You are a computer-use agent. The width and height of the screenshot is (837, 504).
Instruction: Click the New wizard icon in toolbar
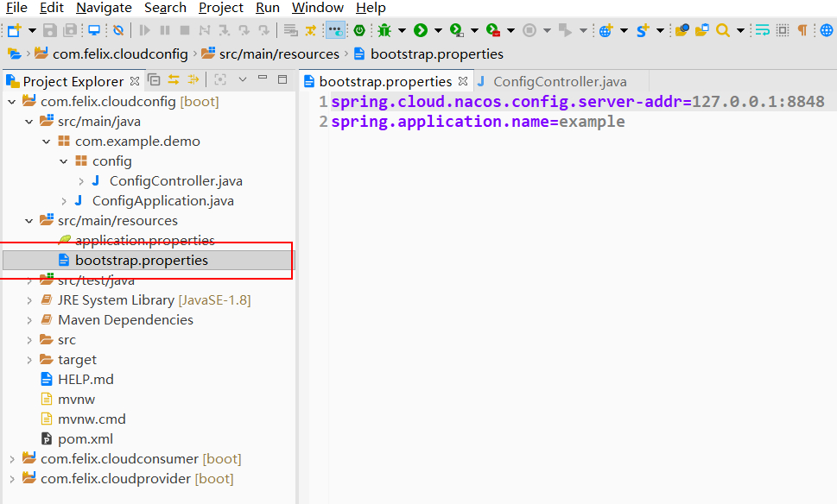pyautogui.click(x=15, y=30)
